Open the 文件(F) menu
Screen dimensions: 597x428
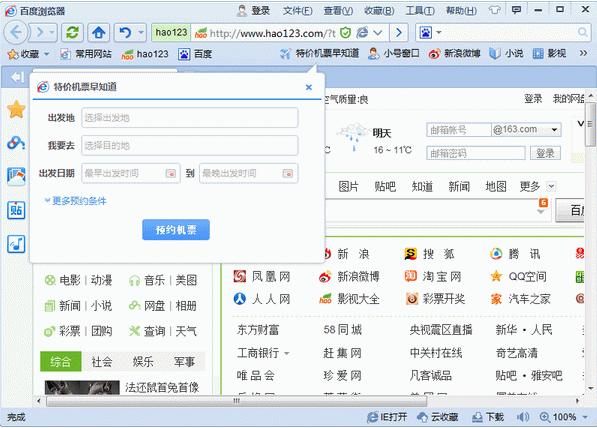pyautogui.click(x=297, y=11)
